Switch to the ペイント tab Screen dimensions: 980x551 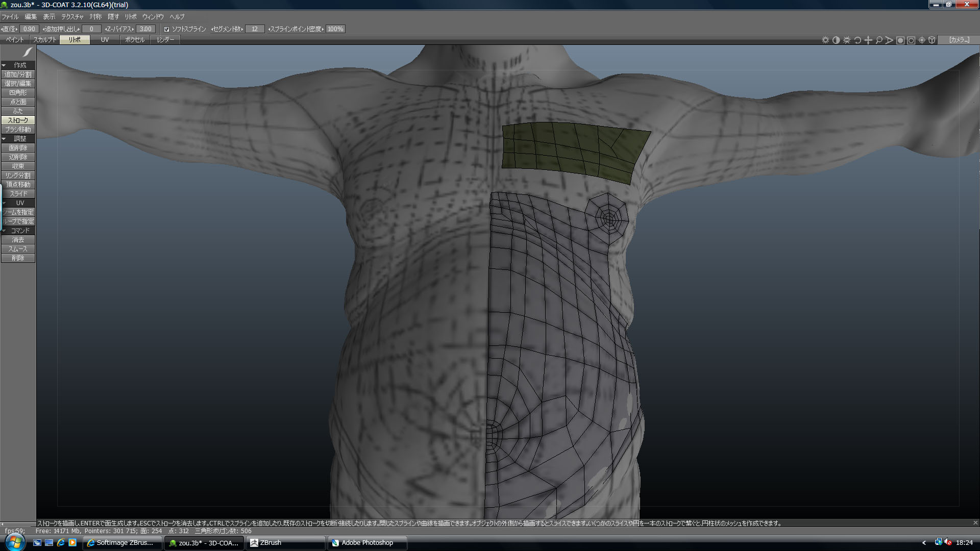(x=15, y=40)
